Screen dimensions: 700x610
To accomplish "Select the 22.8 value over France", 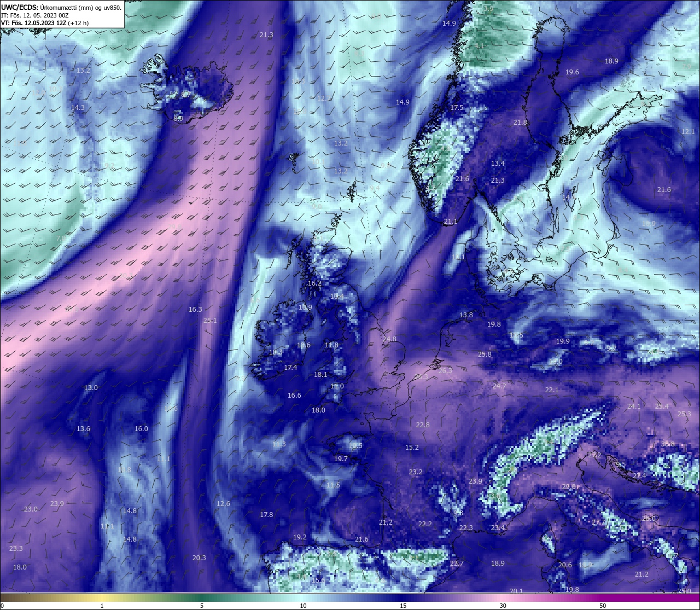I will pos(423,425).
